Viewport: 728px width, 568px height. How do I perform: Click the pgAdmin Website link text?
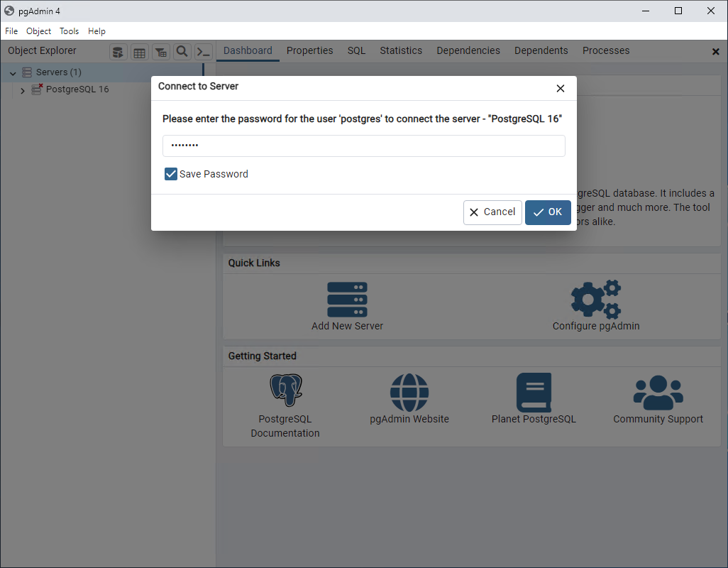409,419
